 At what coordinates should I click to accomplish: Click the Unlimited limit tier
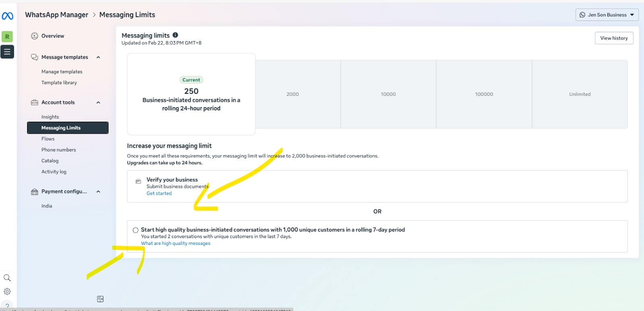(x=580, y=94)
